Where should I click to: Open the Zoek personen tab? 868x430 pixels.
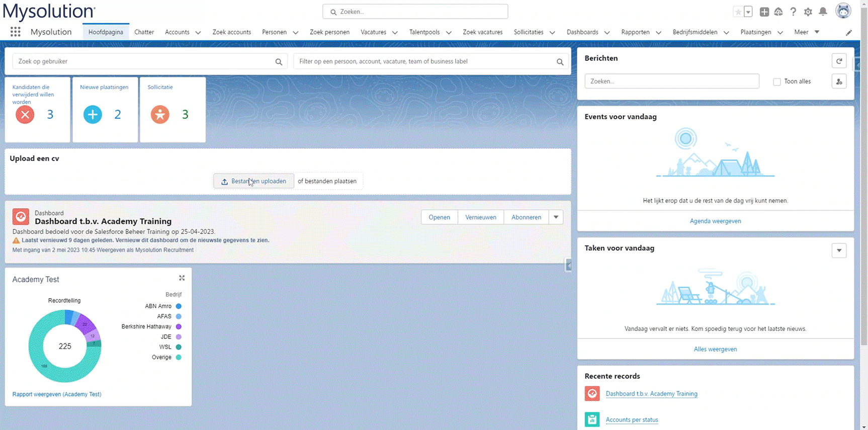coord(329,32)
